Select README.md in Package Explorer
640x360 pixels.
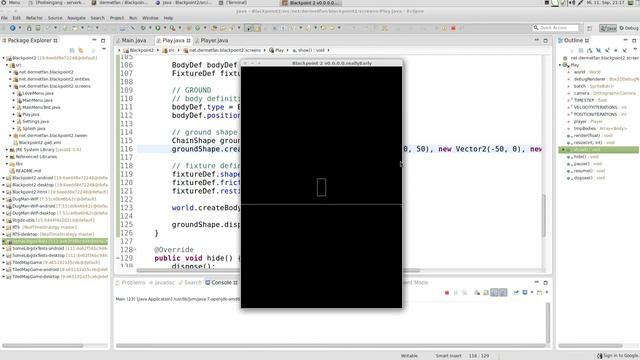(28, 171)
